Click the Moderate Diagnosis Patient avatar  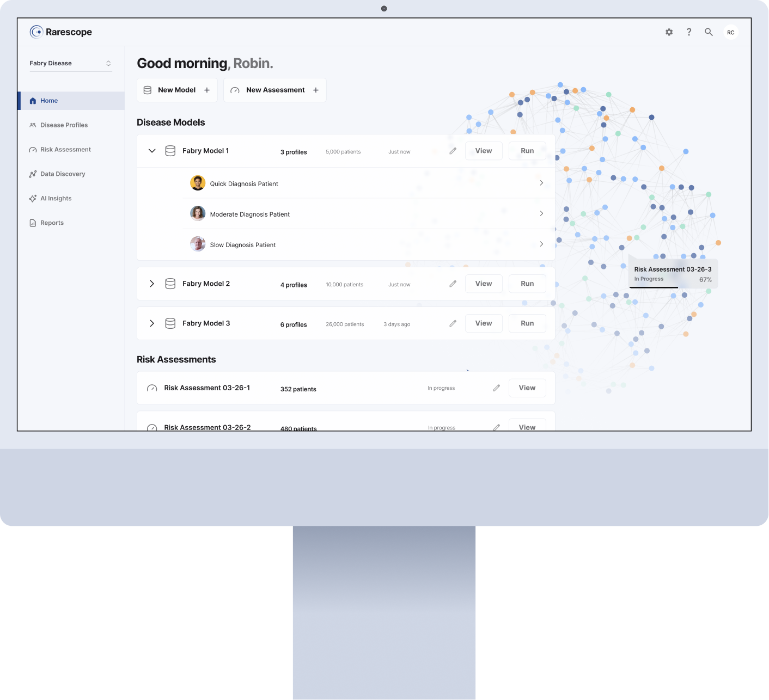pyautogui.click(x=198, y=213)
